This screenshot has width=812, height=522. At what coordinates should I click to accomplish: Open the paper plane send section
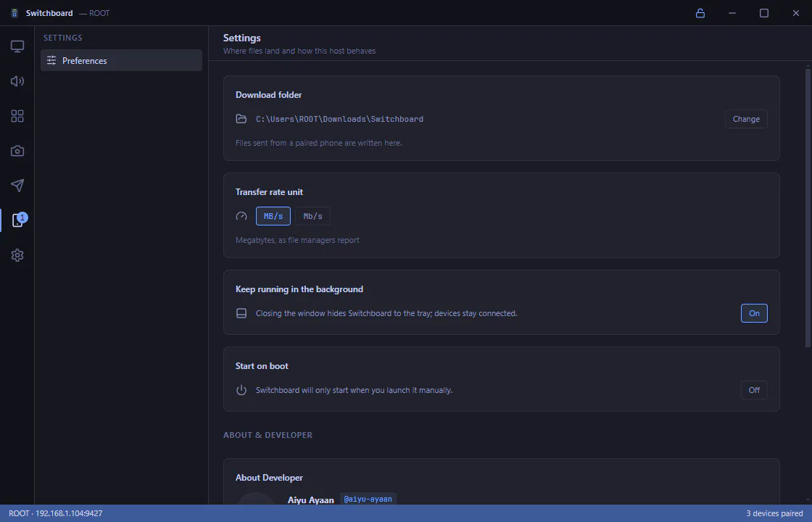pyautogui.click(x=17, y=186)
